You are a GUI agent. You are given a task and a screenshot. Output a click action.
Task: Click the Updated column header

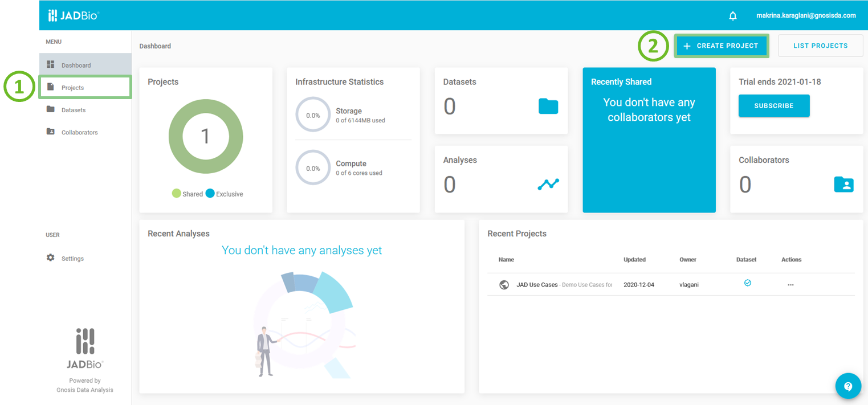pos(634,260)
